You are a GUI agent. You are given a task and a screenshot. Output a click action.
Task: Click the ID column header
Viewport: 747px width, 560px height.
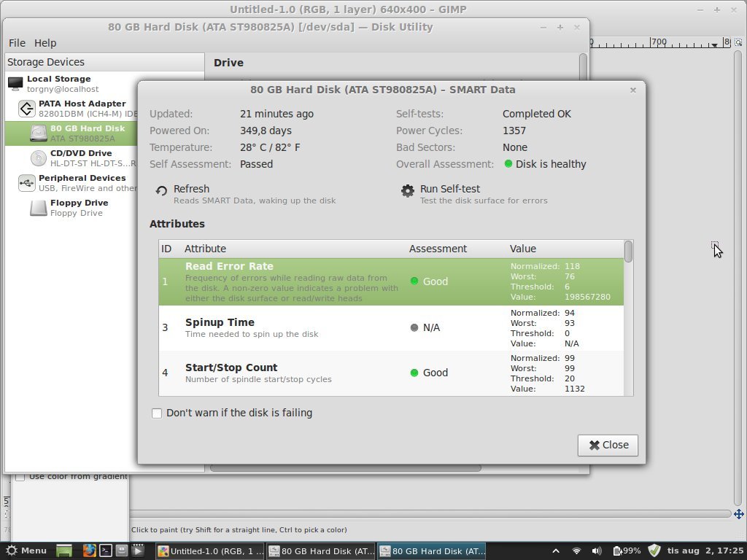[x=166, y=249]
